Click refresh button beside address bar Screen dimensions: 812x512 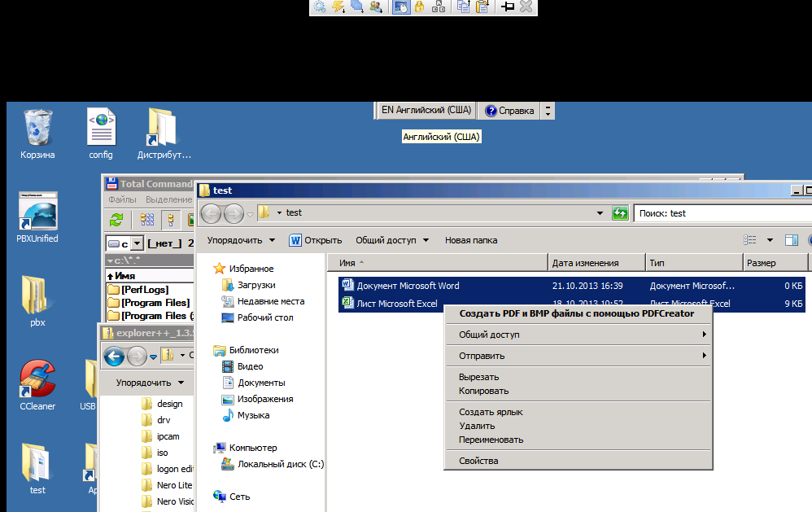click(620, 213)
